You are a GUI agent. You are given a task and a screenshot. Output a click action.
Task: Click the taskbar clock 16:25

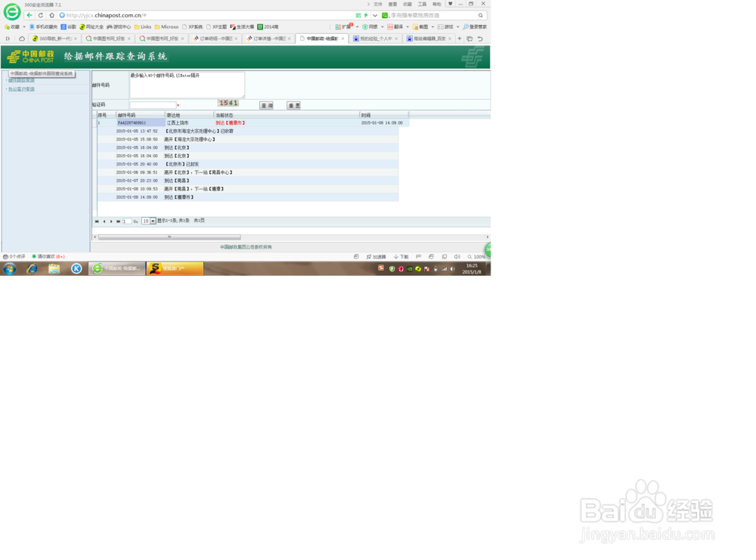click(472, 269)
